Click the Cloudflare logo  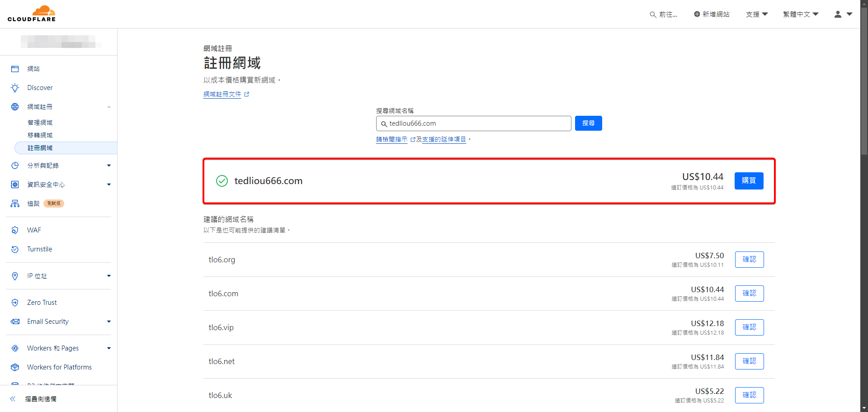click(x=32, y=14)
